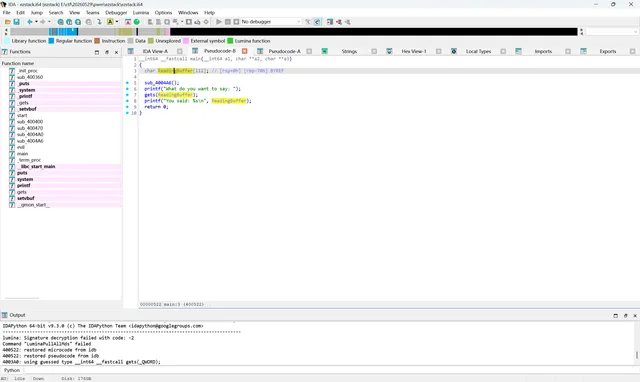Click the first teal circular toolbar icon
Screen dimensions: 640x382
[x=60, y=22]
